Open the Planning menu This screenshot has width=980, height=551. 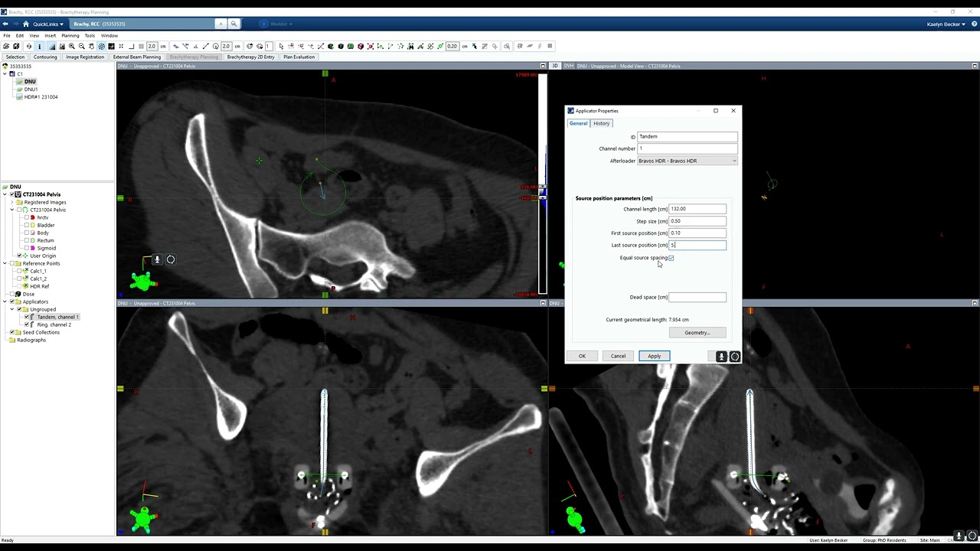70,35
